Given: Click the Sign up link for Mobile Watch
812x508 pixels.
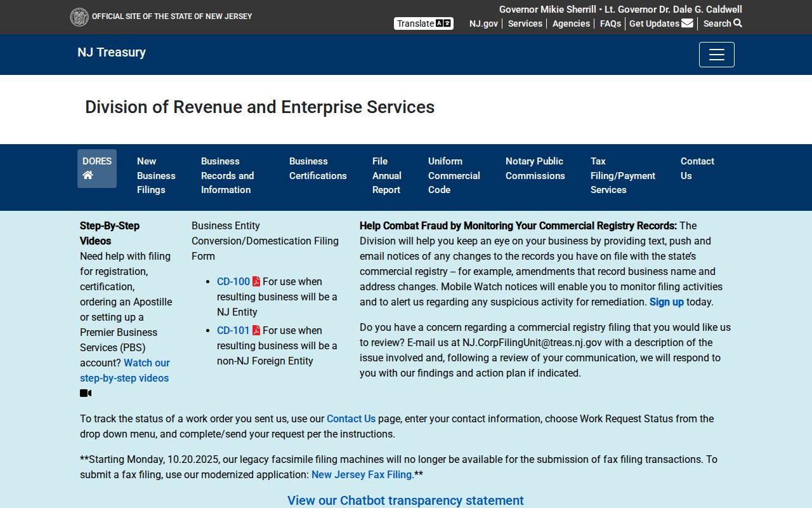Looking at the screenshot, I should (666, 302).
